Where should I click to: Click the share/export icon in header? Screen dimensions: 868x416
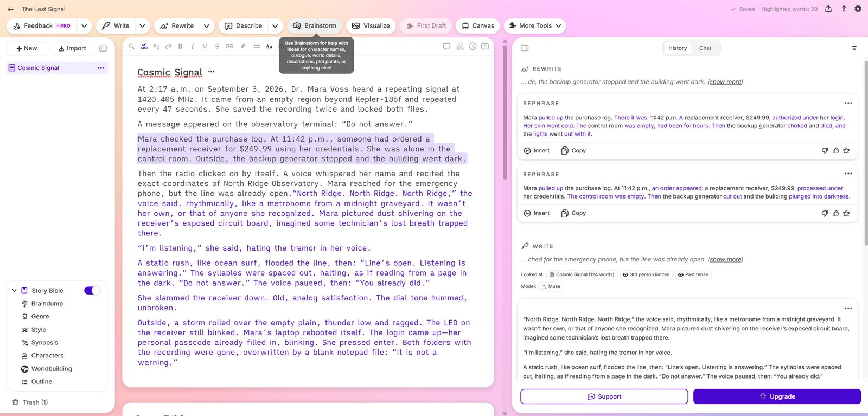pos(828,9)
